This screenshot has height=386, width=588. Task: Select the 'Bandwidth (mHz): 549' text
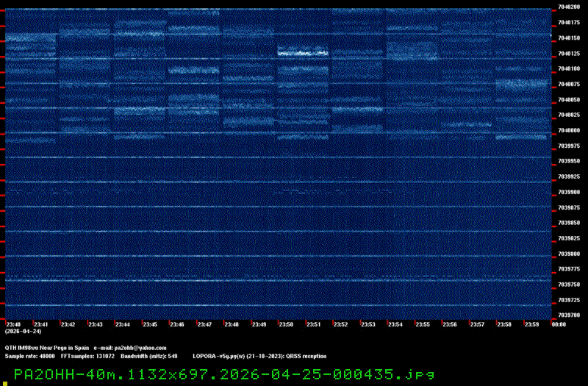tap(149, 357)
